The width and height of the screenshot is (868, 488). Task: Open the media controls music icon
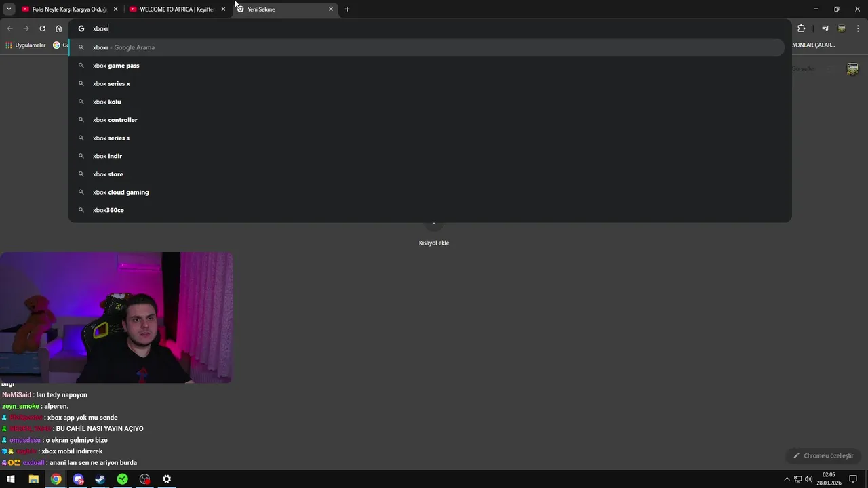point(825,28)
